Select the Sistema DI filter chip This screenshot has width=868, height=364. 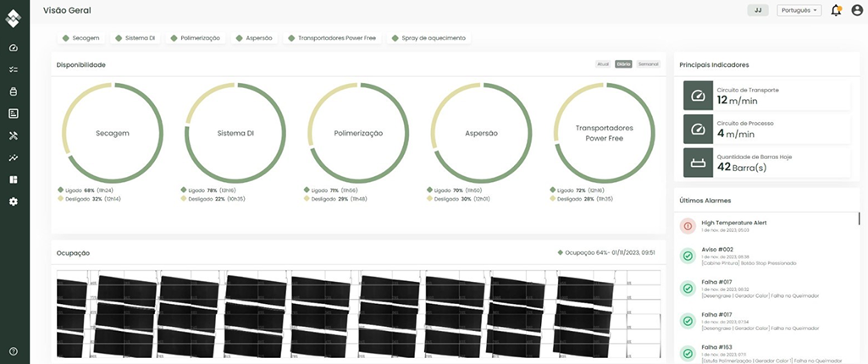(x=135, y=38)
